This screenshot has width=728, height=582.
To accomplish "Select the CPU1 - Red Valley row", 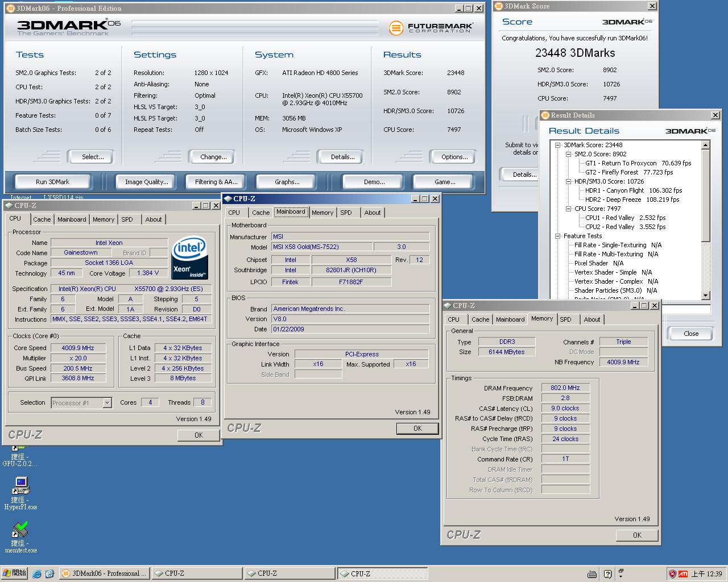I will click(625, 218).
